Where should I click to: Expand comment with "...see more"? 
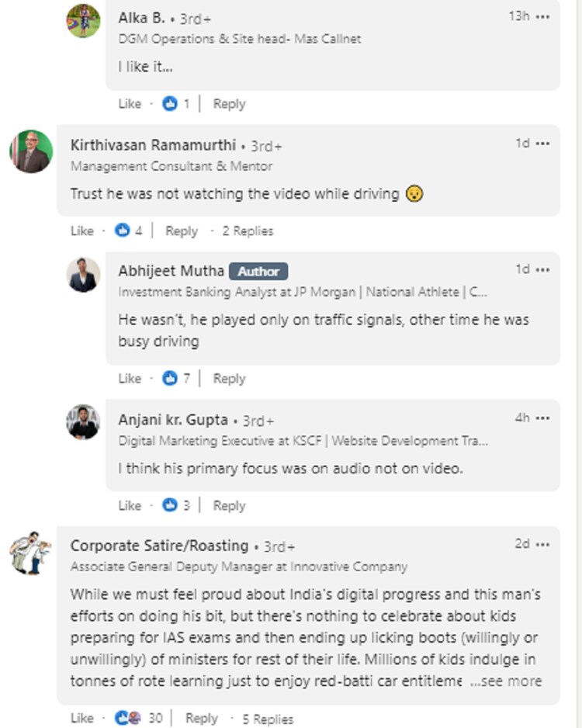point(506,681)
